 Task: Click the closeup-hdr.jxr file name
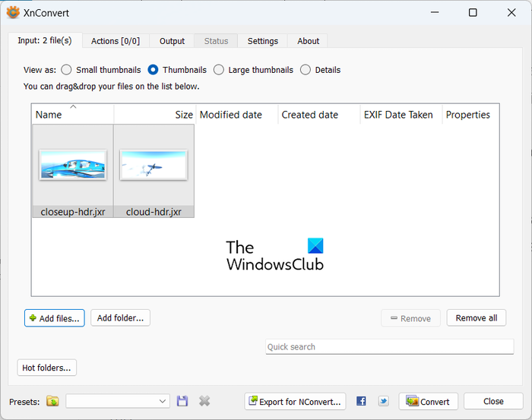click(73, 212)
